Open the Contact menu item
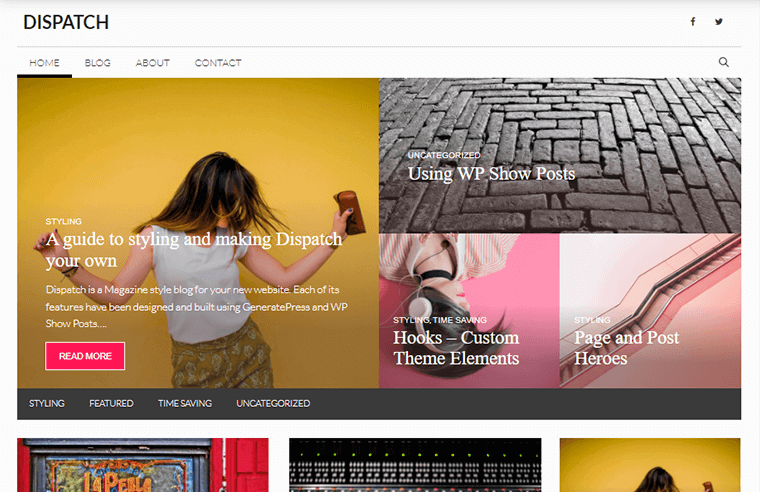The width and height of the screenshot is (760, 492). [x=218, y=63]
